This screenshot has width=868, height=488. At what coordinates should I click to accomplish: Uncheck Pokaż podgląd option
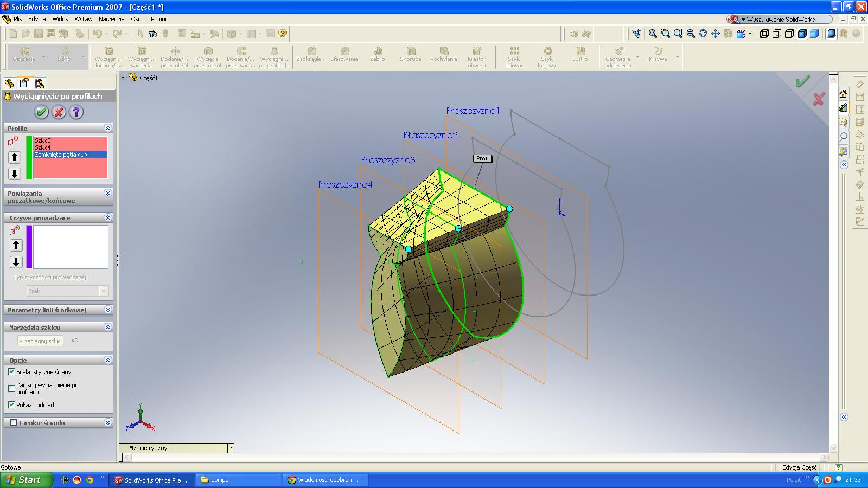(12, 405)
